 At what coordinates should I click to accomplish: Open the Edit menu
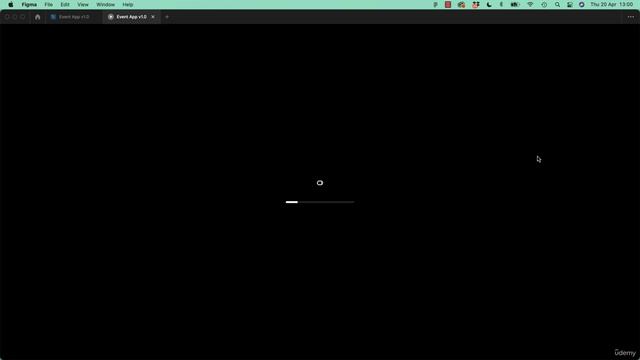(x=65, y=4)
